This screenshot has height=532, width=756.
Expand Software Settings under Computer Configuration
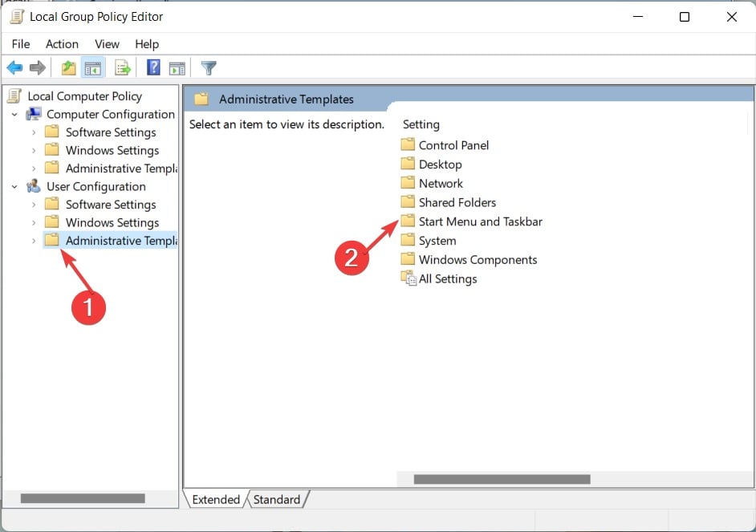point(34,132)
